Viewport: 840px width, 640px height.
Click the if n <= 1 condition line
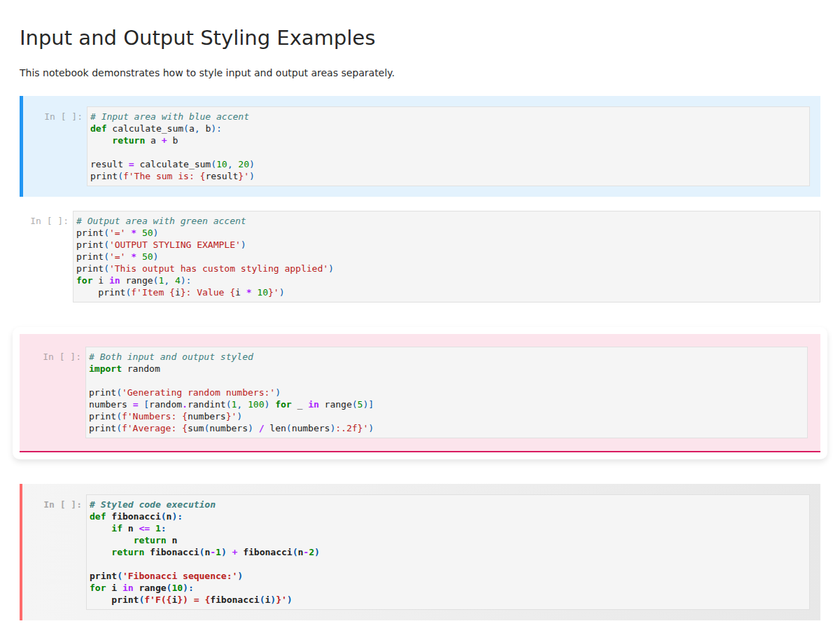point(140,528)
